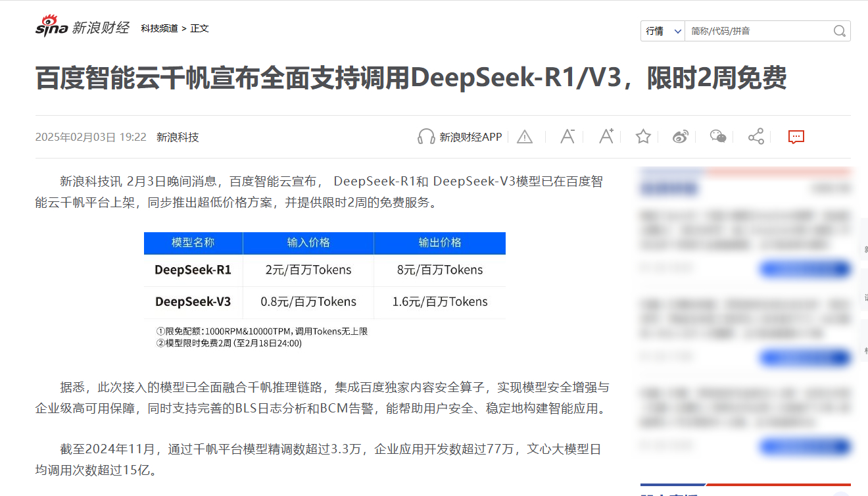Share article via the Weibo icon
This screenshot has height=496, width=868.
coord(681,137)
